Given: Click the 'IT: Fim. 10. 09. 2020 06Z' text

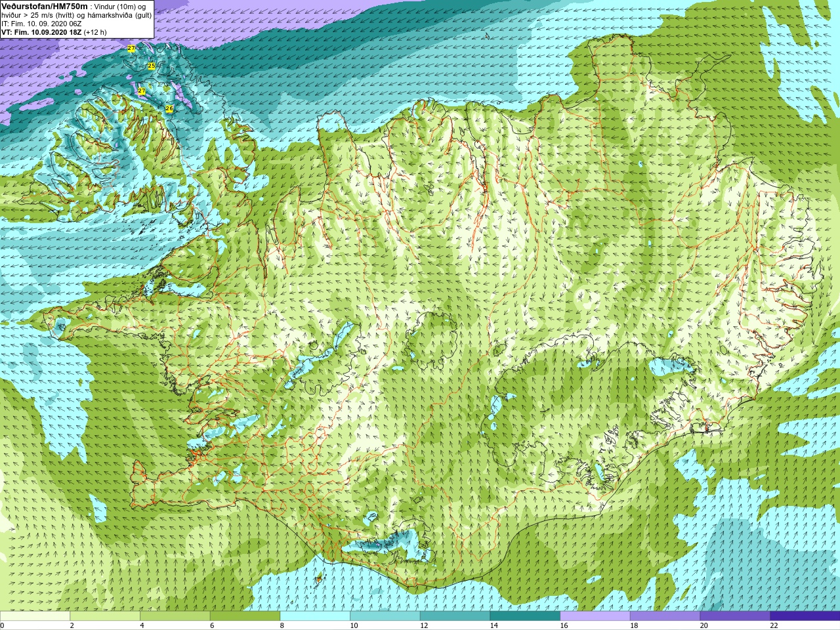Looking at the screenshot, I should [x=41, y=24].
